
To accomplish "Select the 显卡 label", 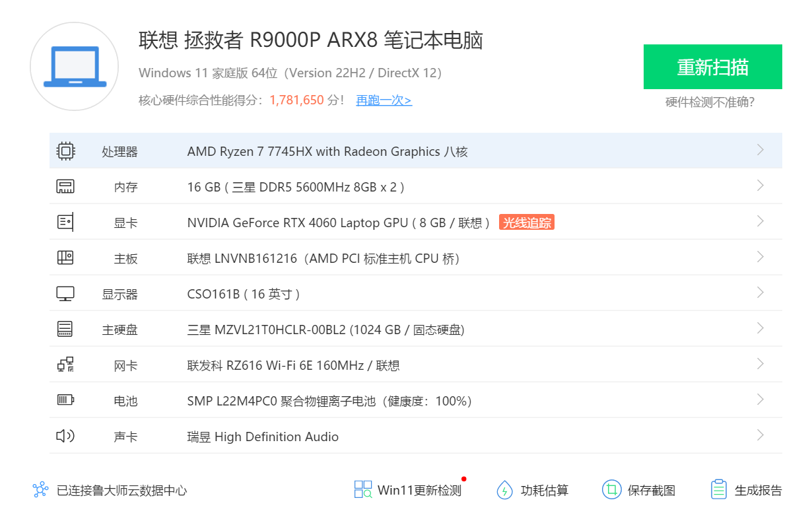I will (125, 223).
